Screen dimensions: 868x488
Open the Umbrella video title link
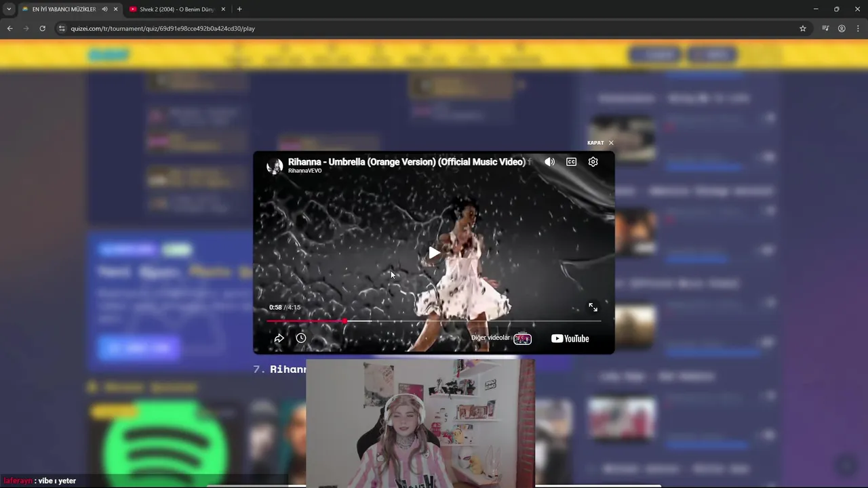point(407,162)
